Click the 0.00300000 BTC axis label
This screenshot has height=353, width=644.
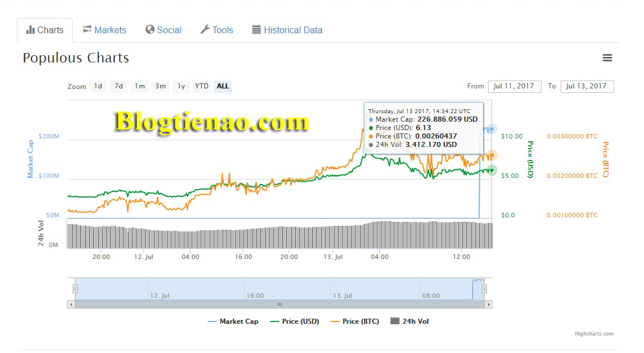point(572,136)
